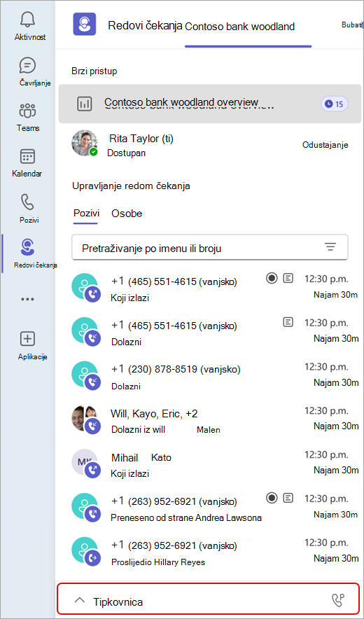Click recording icon on Andrea Lawson transferred call
The image size is (364, 619).
(x=271, y=498)
